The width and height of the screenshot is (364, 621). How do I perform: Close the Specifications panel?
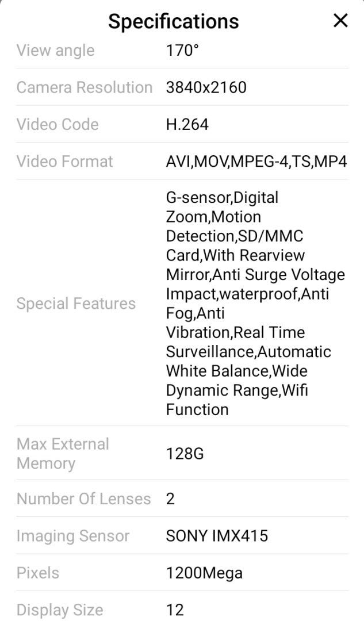[x=340, y=21]
